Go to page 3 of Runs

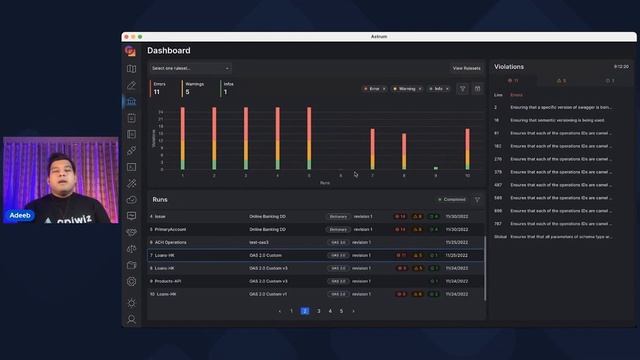click(319, 311)
